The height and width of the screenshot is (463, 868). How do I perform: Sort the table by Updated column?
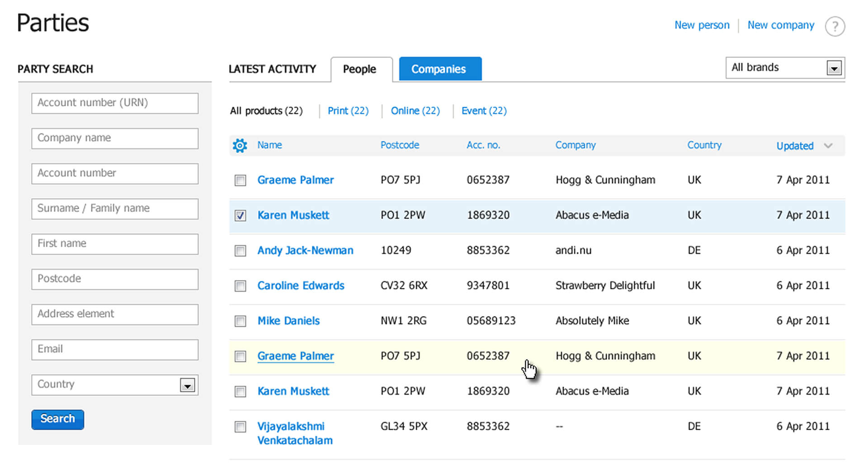pos(795,146)
